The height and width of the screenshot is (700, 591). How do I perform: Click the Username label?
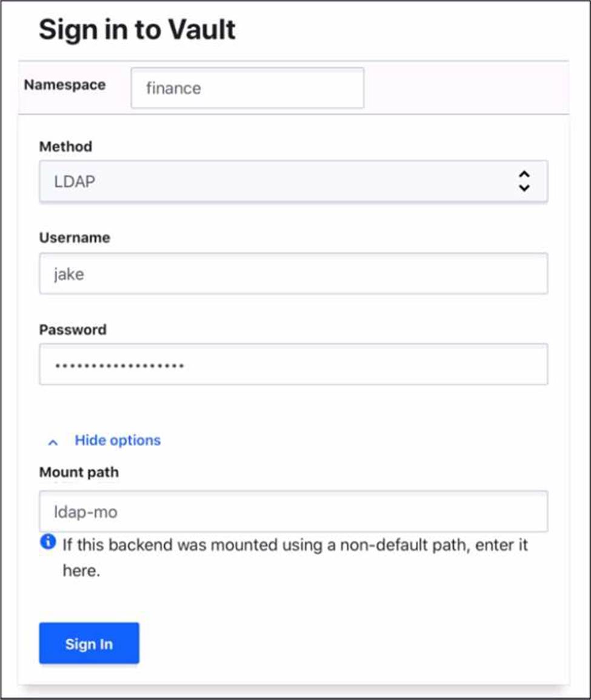pyautogui.click(x=75, y=238)
